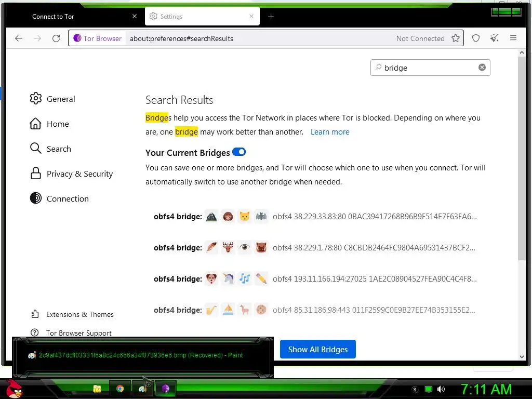Open the General settings category

[x=52, y=99]
